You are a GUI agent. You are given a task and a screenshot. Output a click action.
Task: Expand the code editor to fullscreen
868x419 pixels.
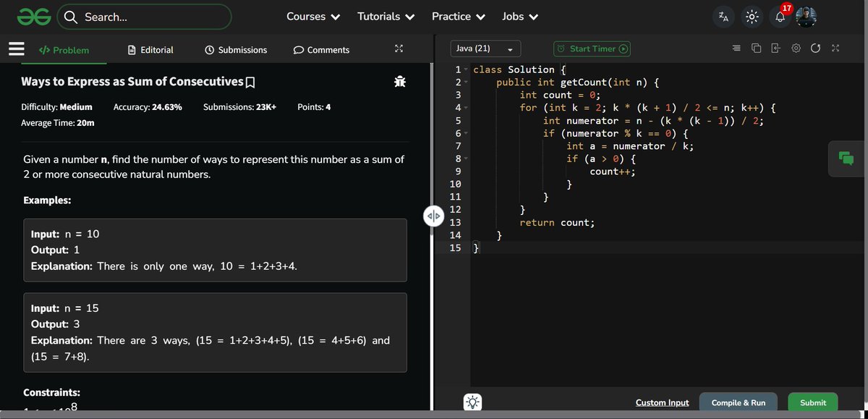click(x=835, y=48)
